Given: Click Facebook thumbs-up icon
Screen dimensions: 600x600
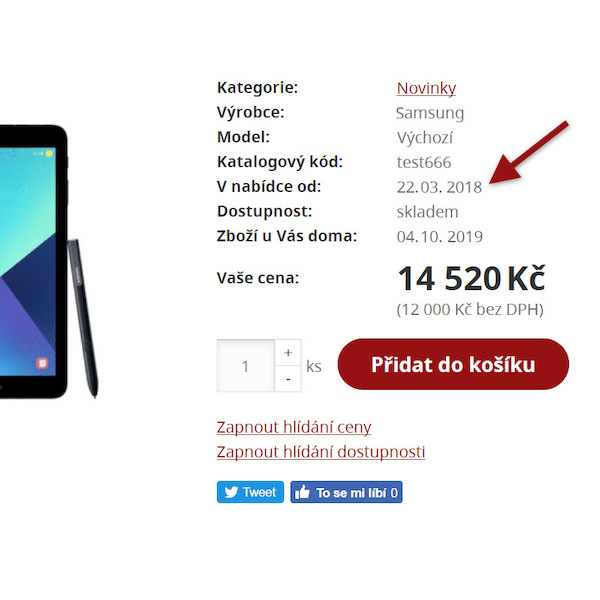Looking at the screenshot, I should (x=302, y=492).
